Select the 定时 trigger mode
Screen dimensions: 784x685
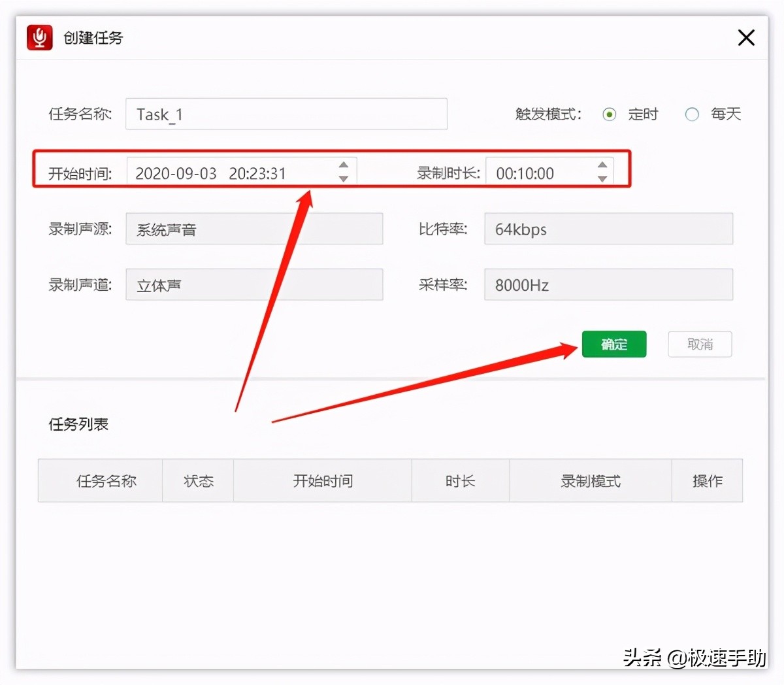click(609, 114)
